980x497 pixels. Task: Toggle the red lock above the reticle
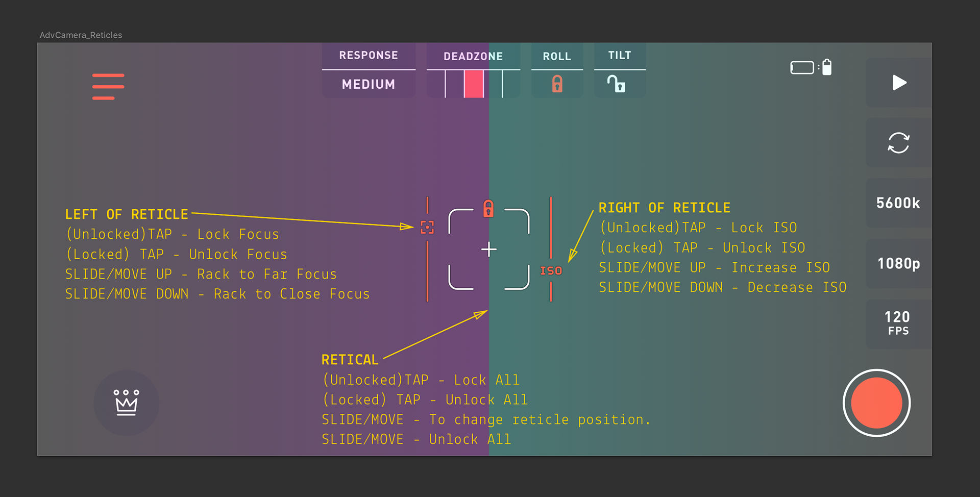[x=488, y=209]
